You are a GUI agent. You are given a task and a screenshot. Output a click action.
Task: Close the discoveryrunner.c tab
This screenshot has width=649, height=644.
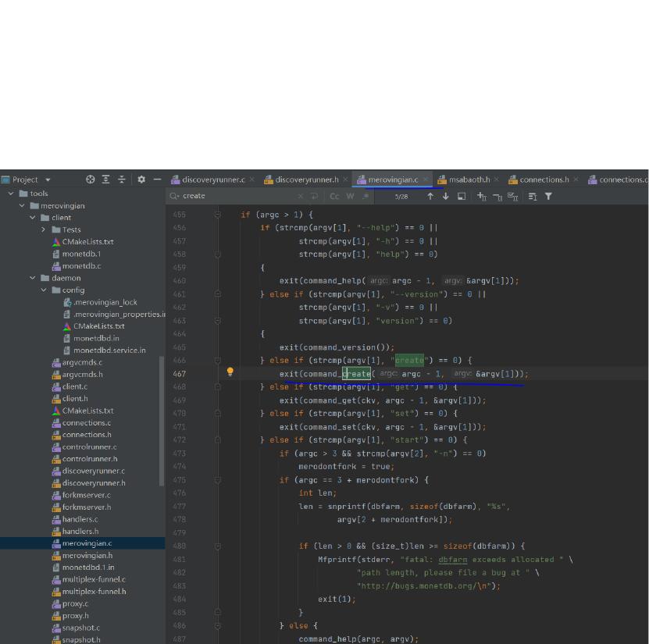[252, 180]
